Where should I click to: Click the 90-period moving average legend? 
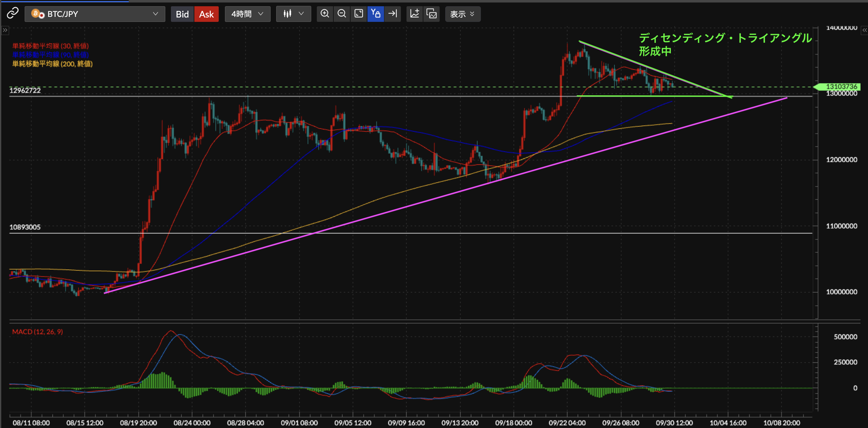point(51,55)
